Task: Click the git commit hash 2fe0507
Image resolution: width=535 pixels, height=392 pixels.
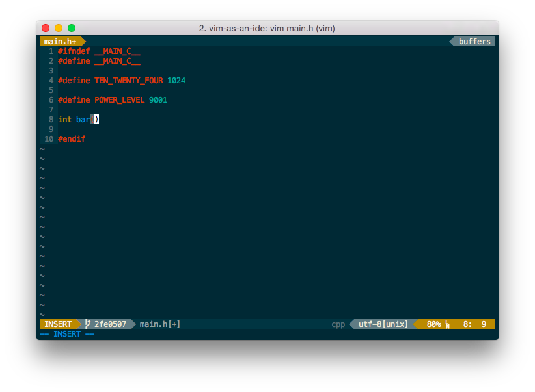Action: coord(110,324)
